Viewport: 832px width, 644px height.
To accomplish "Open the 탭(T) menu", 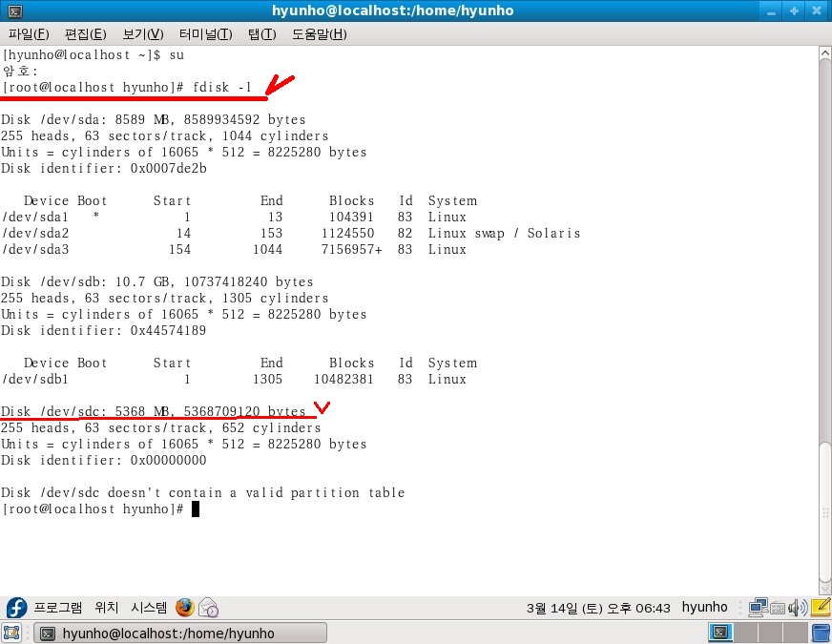I will click(x=261, y=34).
